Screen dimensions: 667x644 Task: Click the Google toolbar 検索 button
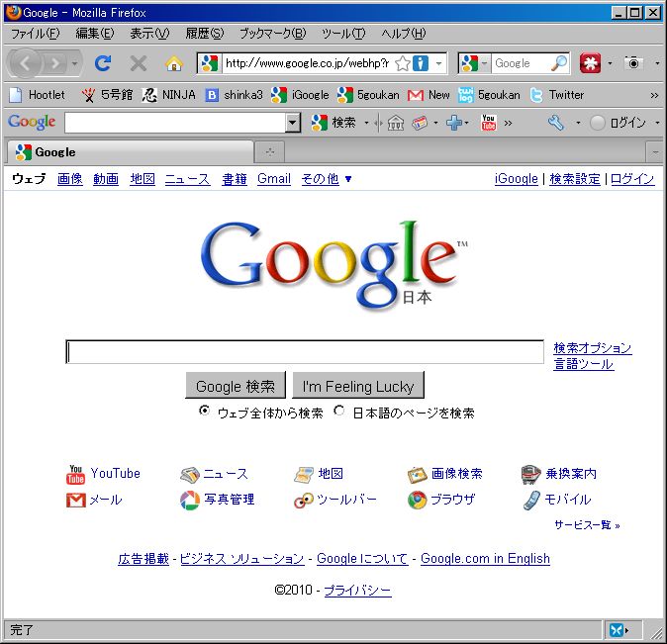tap(333, 123)
